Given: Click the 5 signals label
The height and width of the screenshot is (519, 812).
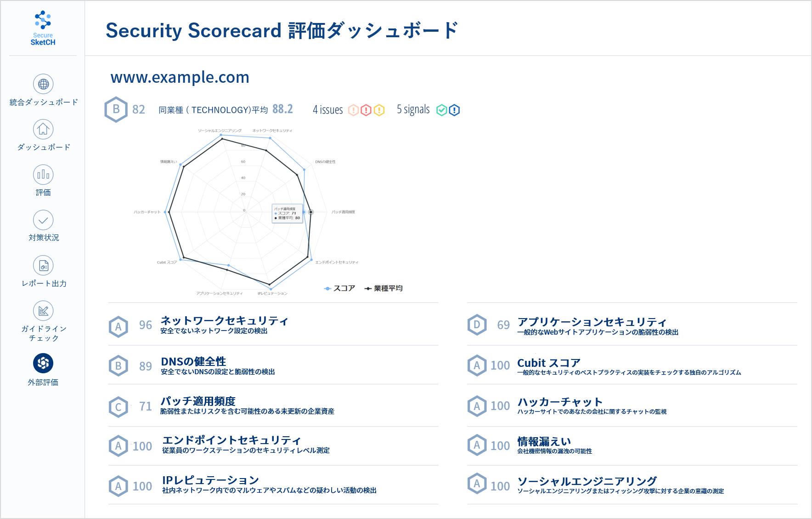Looking at the screenshot, I should pyautogui.click(x=413, y=110).
